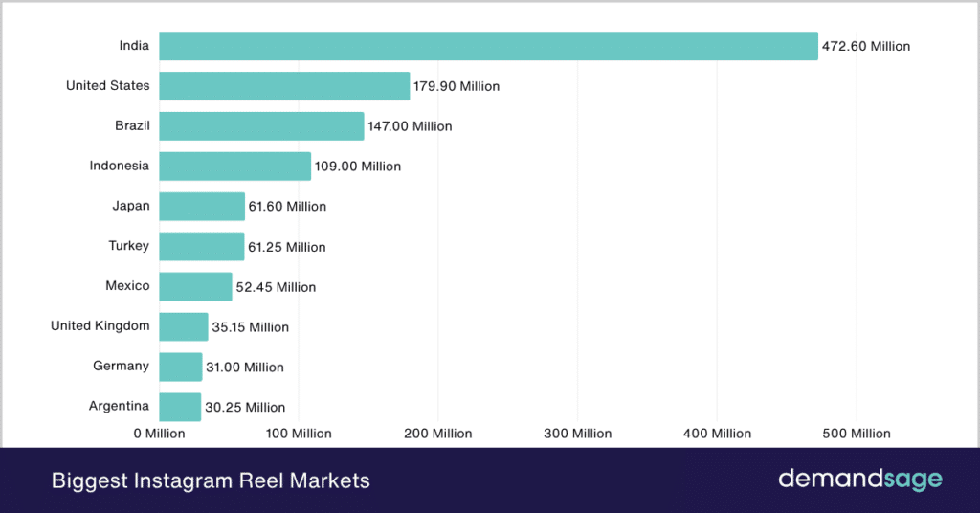This screenshot has height=513, width=980.
Task: Click the '61.25 Million' value label
Action: pos(287,247)
